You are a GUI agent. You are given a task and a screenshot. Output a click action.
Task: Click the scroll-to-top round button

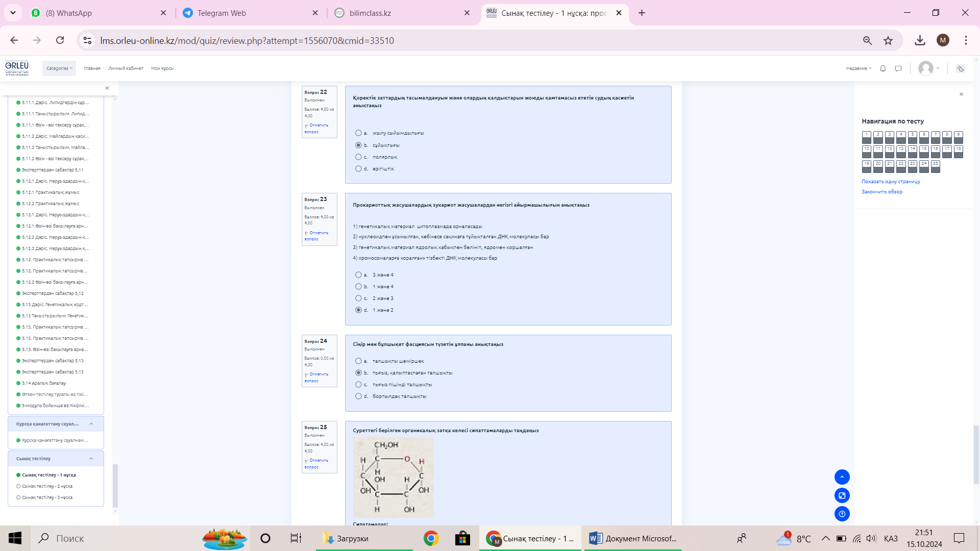(x=842, y=477)
